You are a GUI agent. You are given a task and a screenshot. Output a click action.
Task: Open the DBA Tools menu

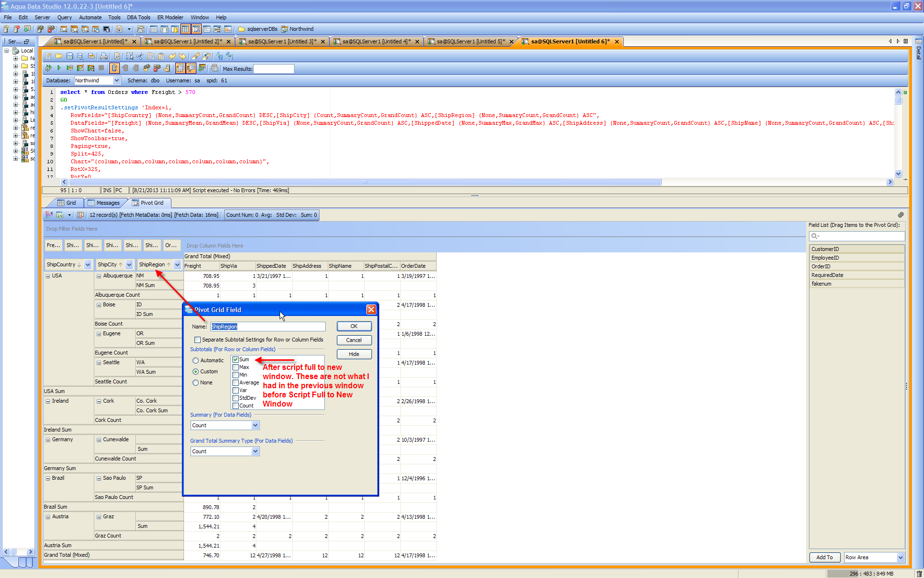click(139, 17)
